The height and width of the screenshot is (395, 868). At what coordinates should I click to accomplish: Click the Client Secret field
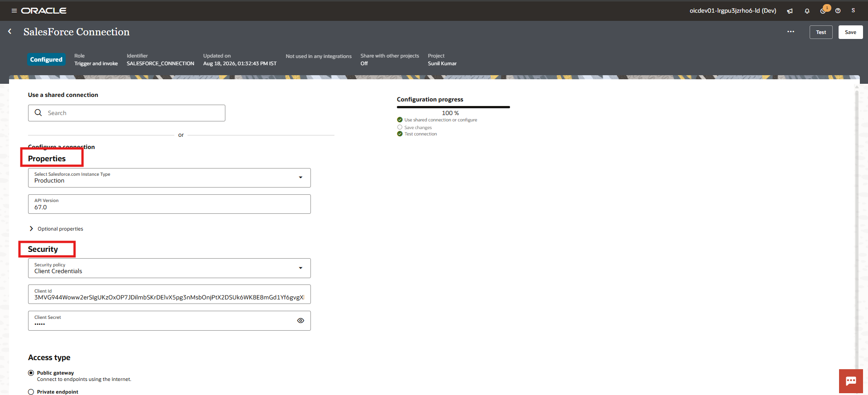[169, 321]
